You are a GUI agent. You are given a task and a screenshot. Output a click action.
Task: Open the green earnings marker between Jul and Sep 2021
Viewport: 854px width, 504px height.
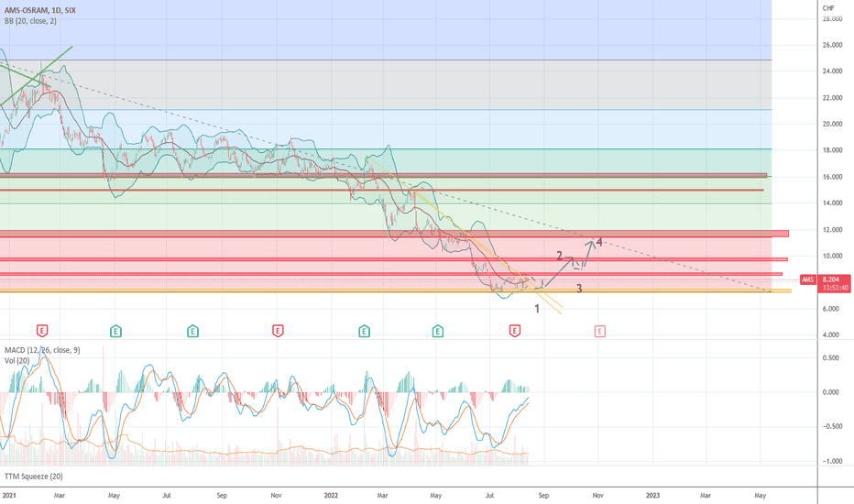pyautogui.click(x=192, y=330)
